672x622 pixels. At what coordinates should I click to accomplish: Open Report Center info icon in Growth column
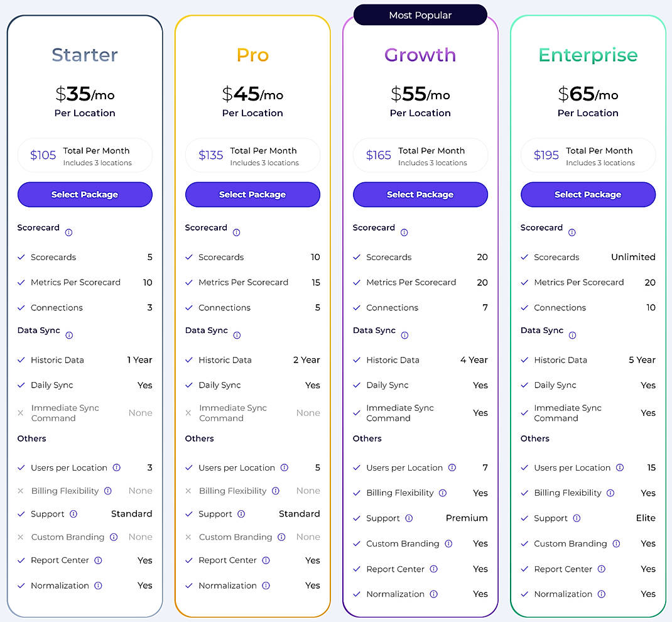[433, 569]
